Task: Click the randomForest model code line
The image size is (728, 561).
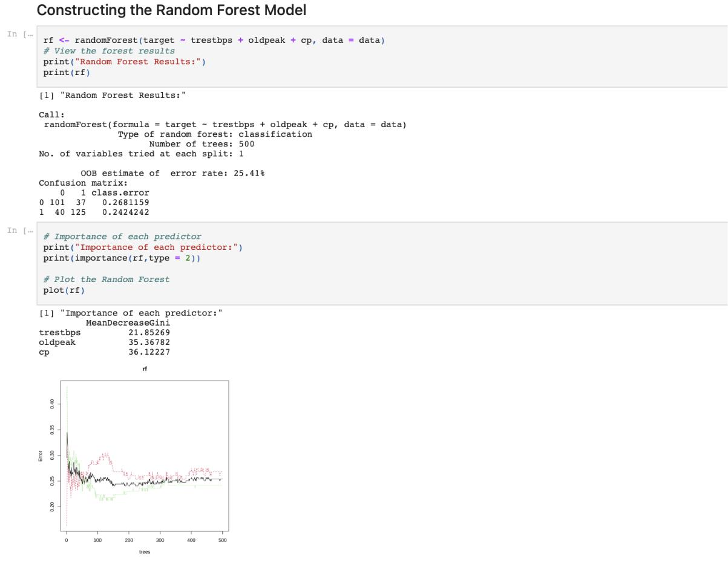Action: coord(214,41)
